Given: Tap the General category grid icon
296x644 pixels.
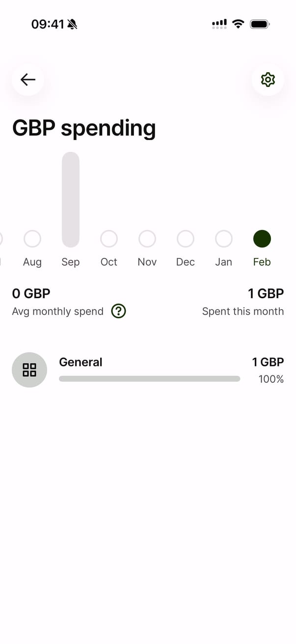Looking at the screenshot, I should pyautogui.click(x=29, y=370).
